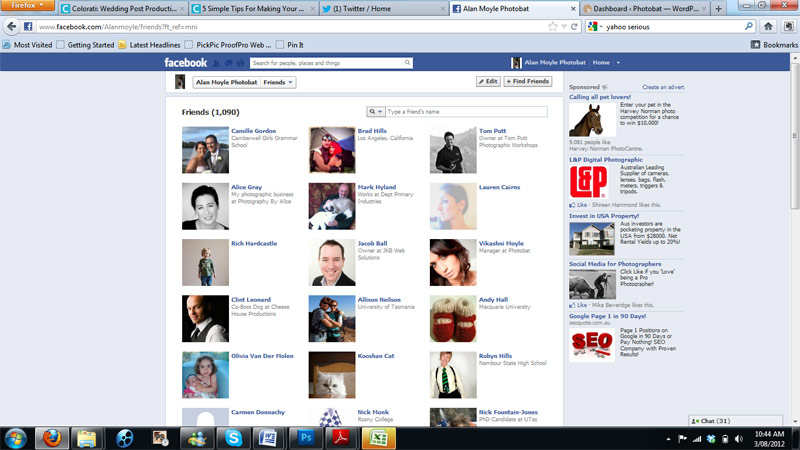Click the Find Friends button

click(x=527, y=81)
